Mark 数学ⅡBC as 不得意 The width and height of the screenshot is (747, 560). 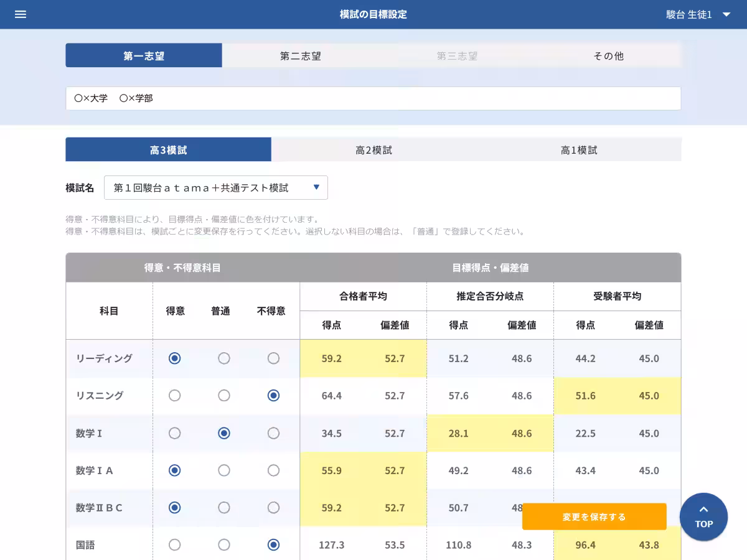pyautogui.click(x=273, y=508)
